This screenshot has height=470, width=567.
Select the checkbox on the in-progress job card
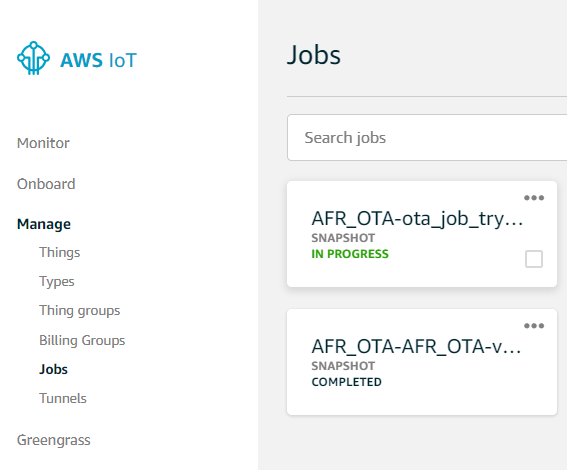click(x=534, y=259)
